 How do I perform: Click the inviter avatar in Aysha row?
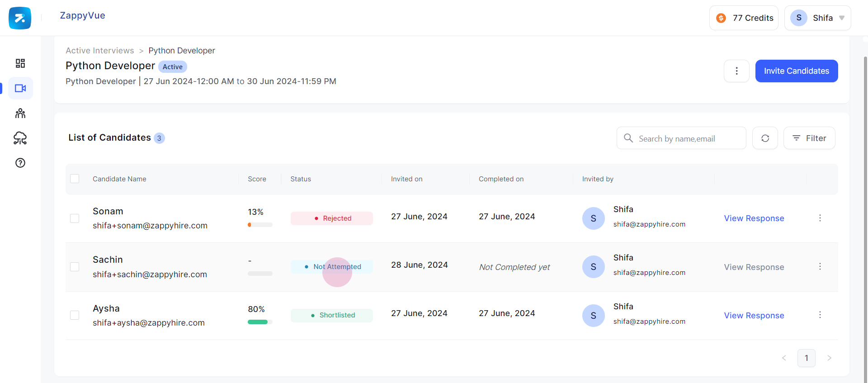point(594,316)
